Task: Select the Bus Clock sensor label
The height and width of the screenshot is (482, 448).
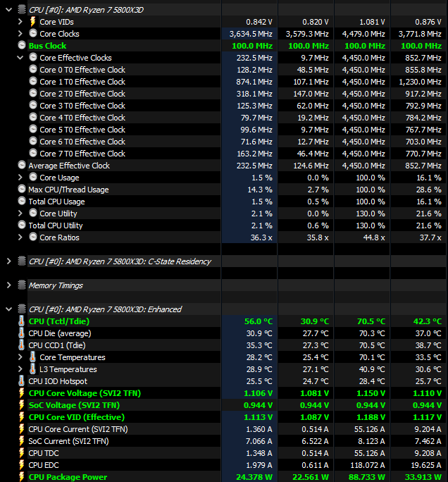Action: pos(47,46)
